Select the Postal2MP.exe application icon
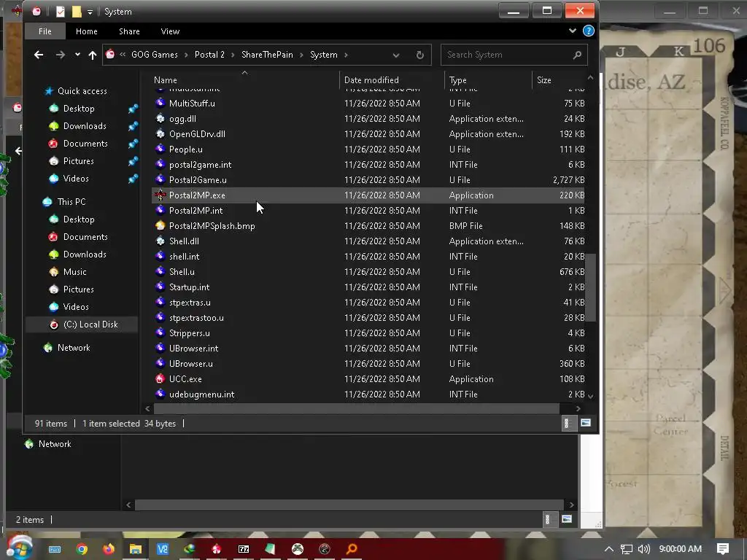Screen dimensions: 747x560 [160, 195]
